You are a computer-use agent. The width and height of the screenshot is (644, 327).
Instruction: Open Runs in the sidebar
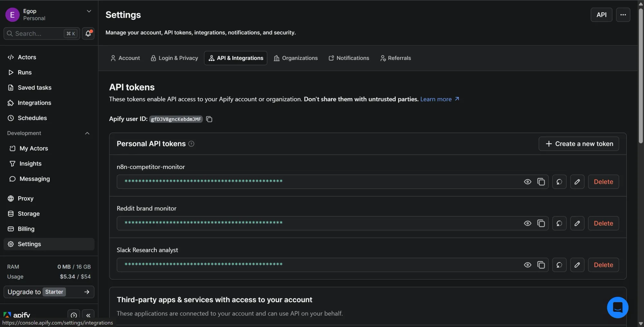pyautogui.click(x=49, y=72)
